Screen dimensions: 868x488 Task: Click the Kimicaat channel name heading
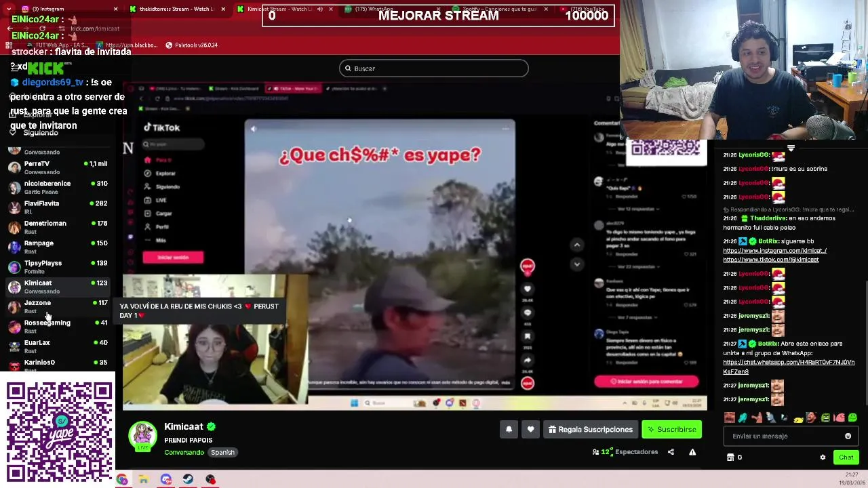[x=184, y=426]
